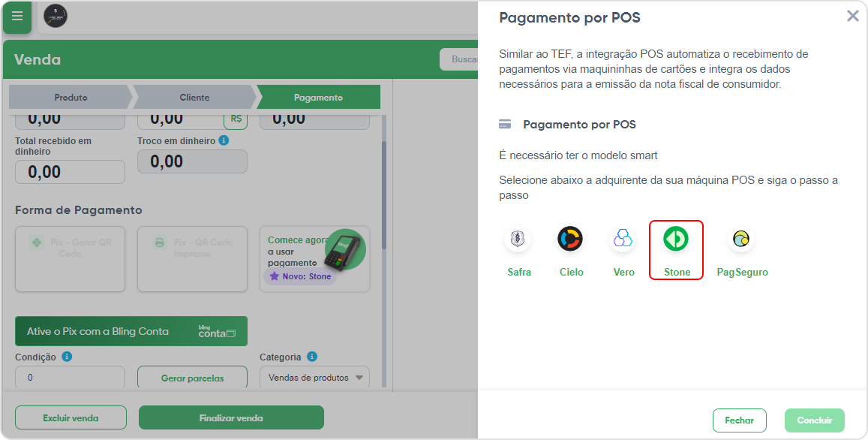The width and height of the screenshot is (868, 440).
Task: Select Safra acquirer icon
Action: [x=518, y=240]
